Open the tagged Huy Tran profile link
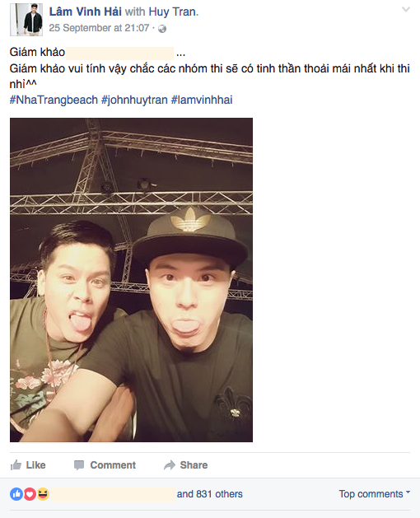 tap(173, 12)
